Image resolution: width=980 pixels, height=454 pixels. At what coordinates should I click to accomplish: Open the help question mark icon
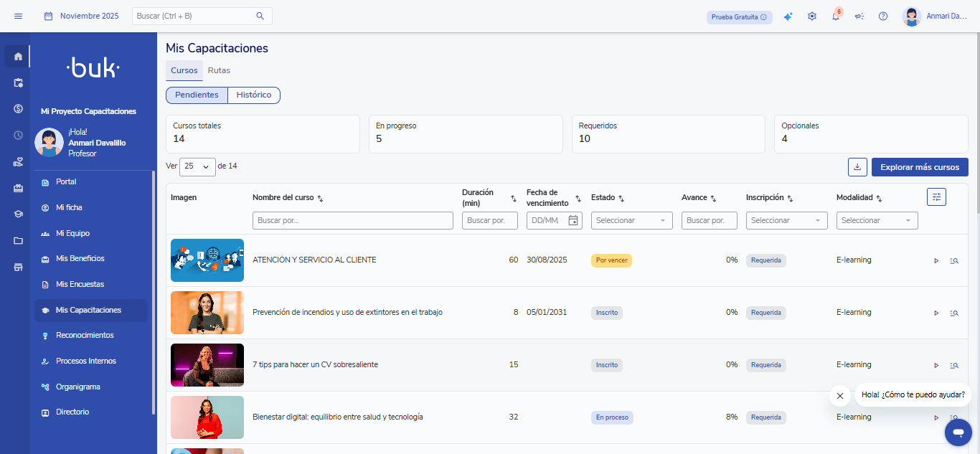point(883,16)
